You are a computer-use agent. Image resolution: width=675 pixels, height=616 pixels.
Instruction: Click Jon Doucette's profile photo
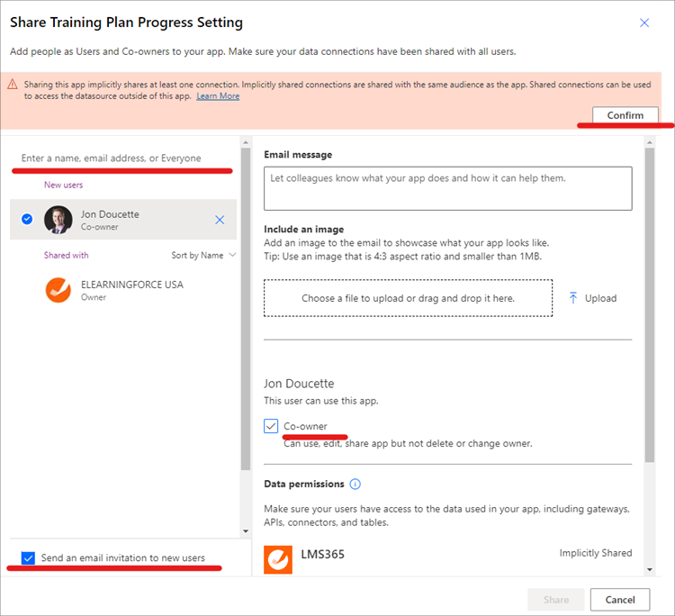coord(58,220)
